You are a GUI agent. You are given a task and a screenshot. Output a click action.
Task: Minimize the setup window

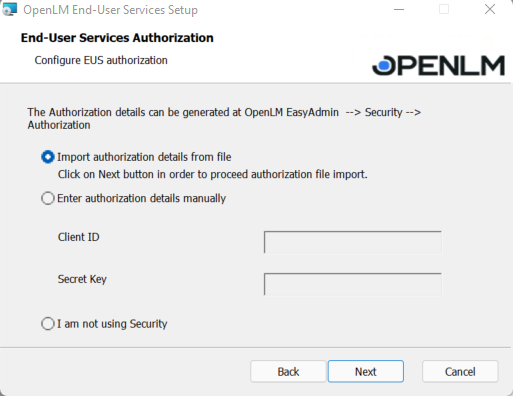pos(399,10)
